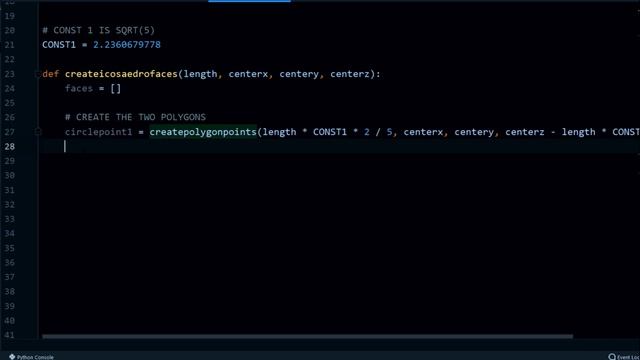The width and height of the screenshot is (640, 360).
Task: Click the 'length' parameter in the function definition
Action: pyautogui.click(x=200, y=74)
